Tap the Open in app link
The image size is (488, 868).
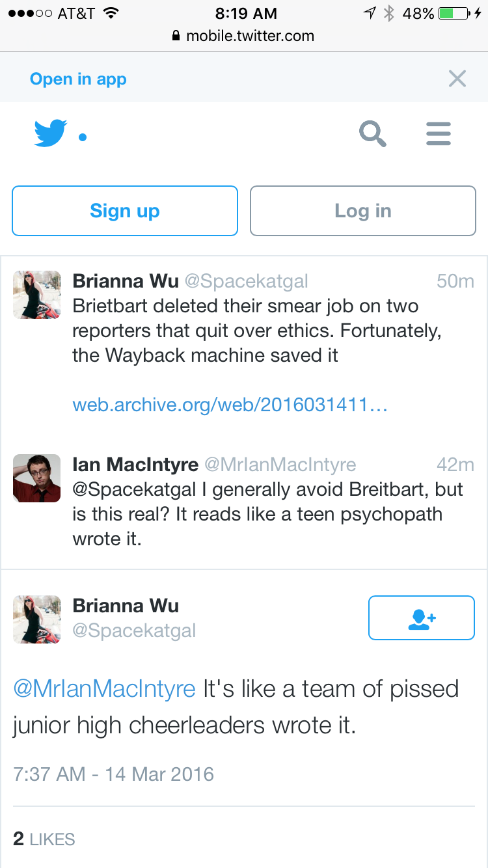(x=78, y=79)
